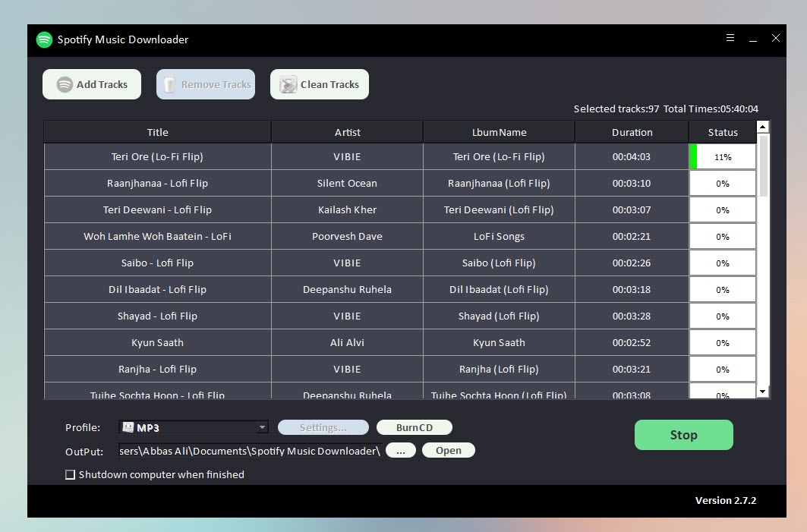Select "Woh Lamhe Woh Baatein - LoFi" track
Viewport: 807px width, 532px height.
[x=157, y=236]
